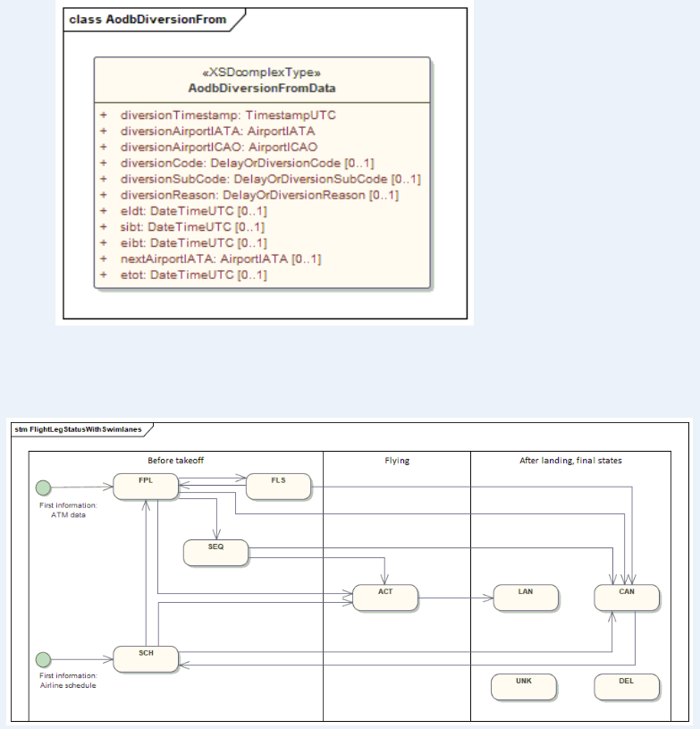The width and height of the screenshot is (700, 729).
Task: Select the FLS state node
Action: tap(278, 487)
